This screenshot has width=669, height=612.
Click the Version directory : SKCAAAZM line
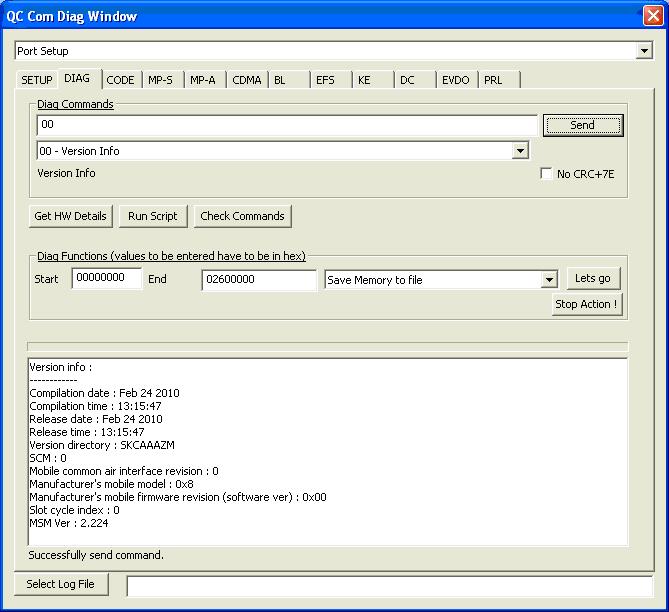[x=102, y=445]
